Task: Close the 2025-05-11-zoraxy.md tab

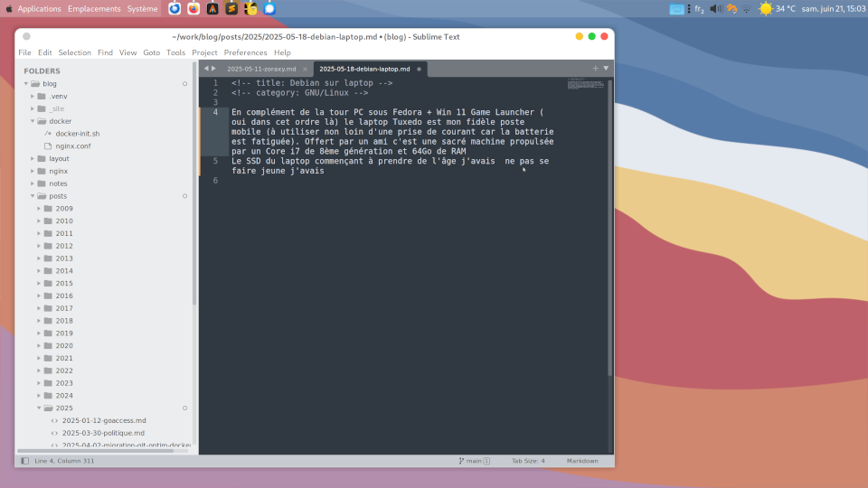Action: pos(306,69)
